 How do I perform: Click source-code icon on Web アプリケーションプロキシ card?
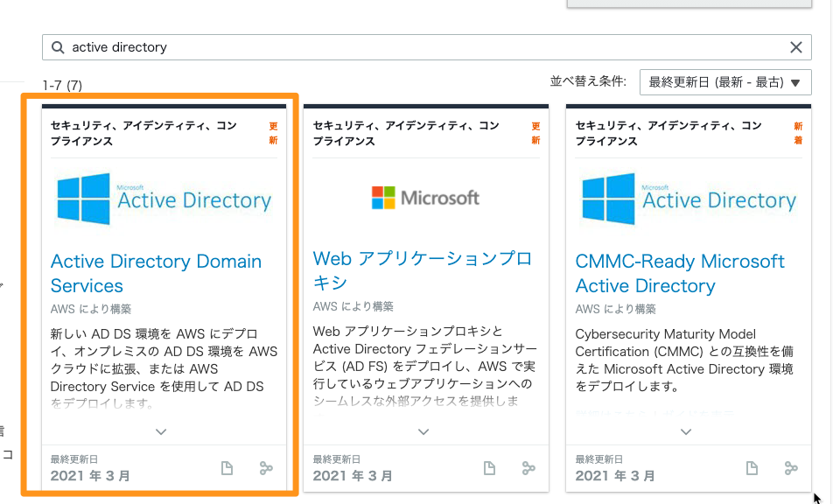point(528,468)
